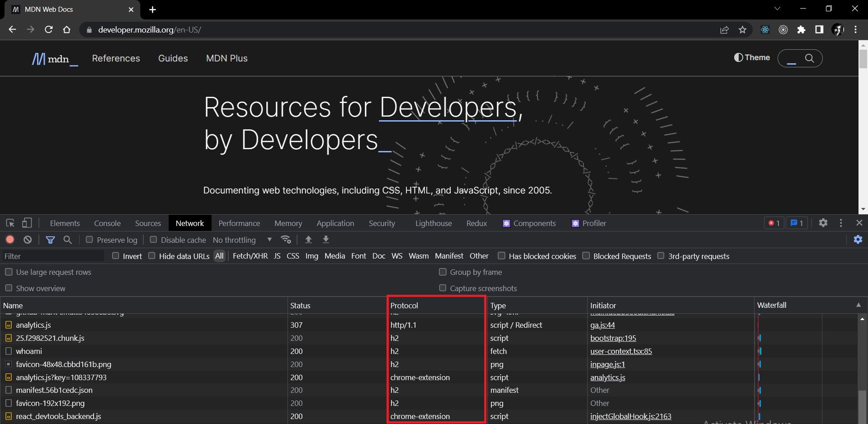Viewport: 868px width, 424px height.
Task: Switch to the Console tab
Action: point(107,223)
